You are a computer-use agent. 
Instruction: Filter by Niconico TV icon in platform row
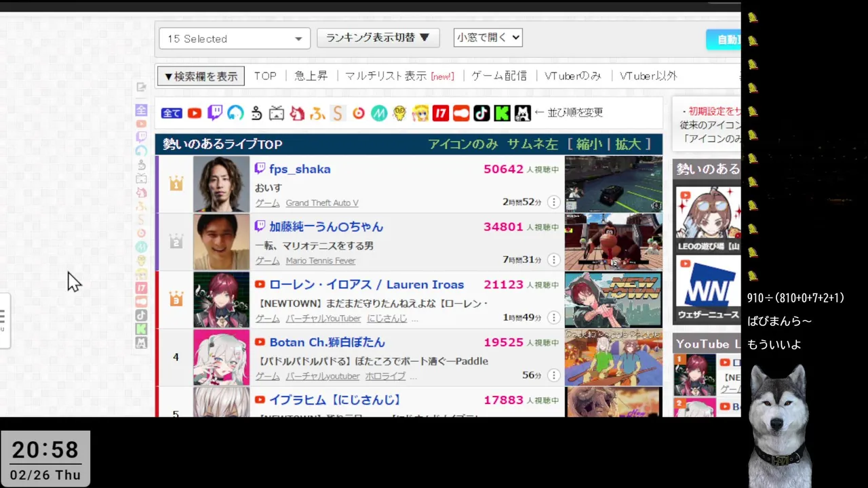(277, 113)
